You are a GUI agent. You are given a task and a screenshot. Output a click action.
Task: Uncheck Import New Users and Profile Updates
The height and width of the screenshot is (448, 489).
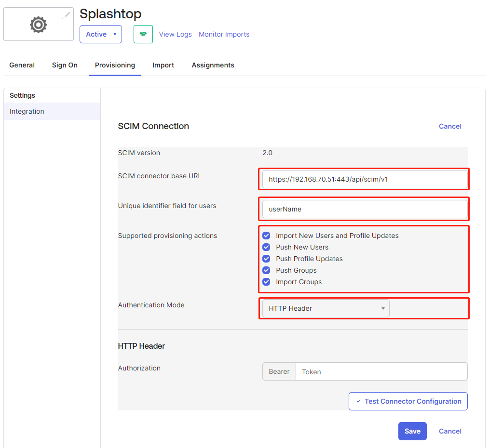266,236
